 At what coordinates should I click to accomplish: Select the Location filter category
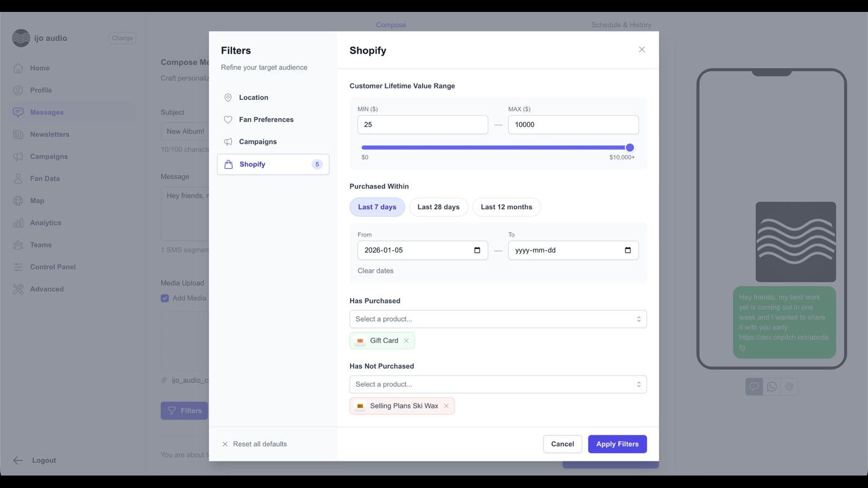click(253, 98)
